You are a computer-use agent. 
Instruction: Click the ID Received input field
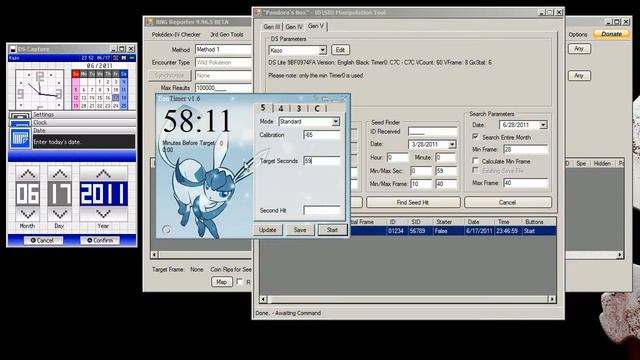432,131
